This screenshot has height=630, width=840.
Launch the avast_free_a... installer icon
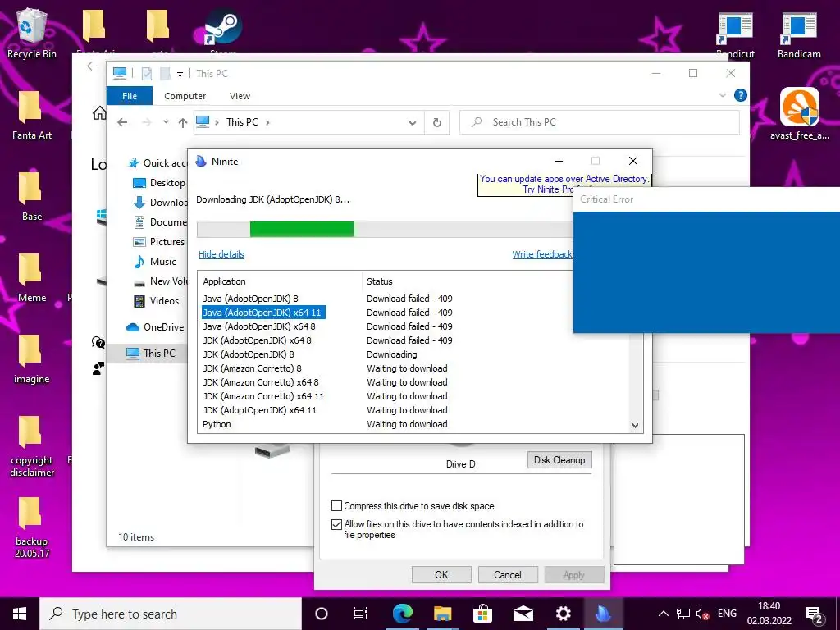click(x=799, y=114)
